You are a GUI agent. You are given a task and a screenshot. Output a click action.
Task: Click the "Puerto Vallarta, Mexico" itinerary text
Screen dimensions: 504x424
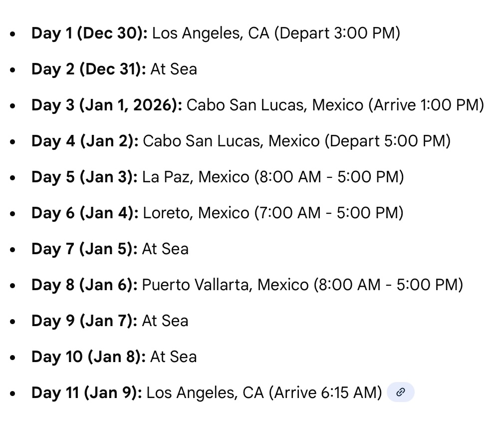pyautogui.click(x=225, y=285)
